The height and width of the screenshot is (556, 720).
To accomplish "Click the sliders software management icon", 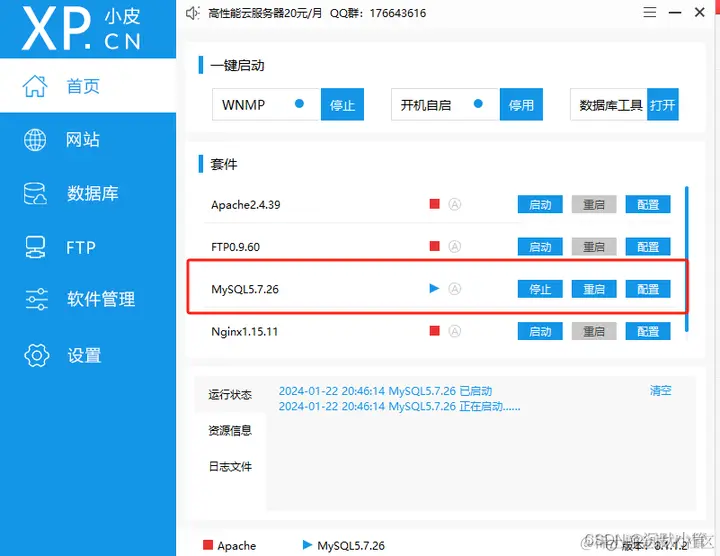I will [x=36, y=299].
